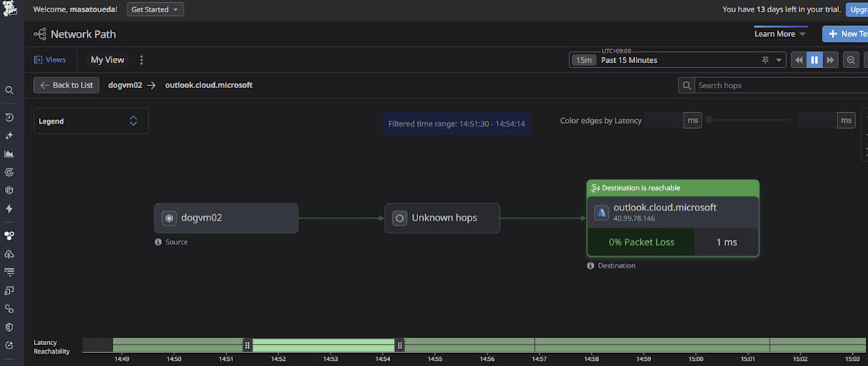Select the Unknown hops node

(442, 218)
